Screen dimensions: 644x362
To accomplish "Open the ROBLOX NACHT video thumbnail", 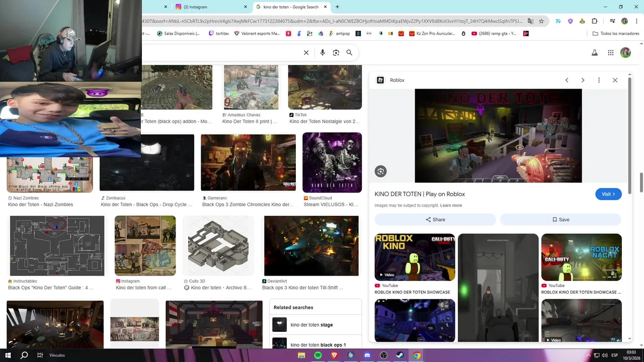I will [581, 257].
